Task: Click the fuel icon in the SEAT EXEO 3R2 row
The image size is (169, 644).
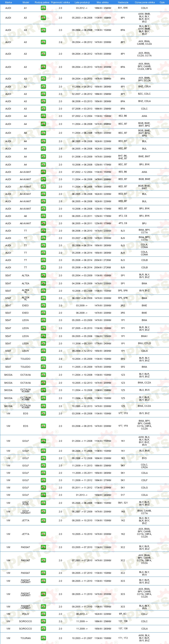Action: click(x=43, y=305)
